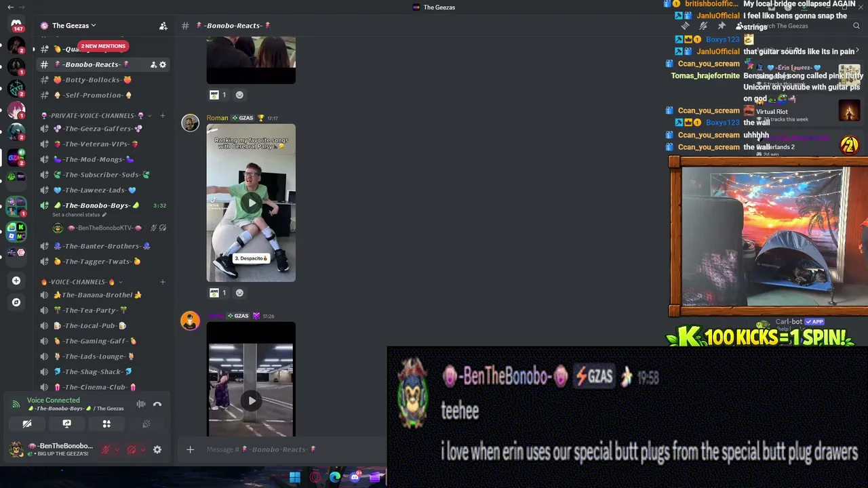The width and height of the screenshot is (868, 488).
Task: Join The-Banana-Brothel voice channel
Action: [103, 295]
